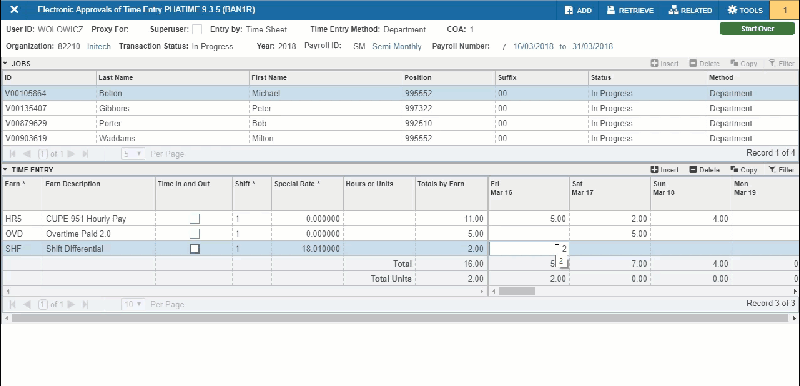Open the yellow notification counter tab
Screen dimensions: 800x386
tap(785, 10)
